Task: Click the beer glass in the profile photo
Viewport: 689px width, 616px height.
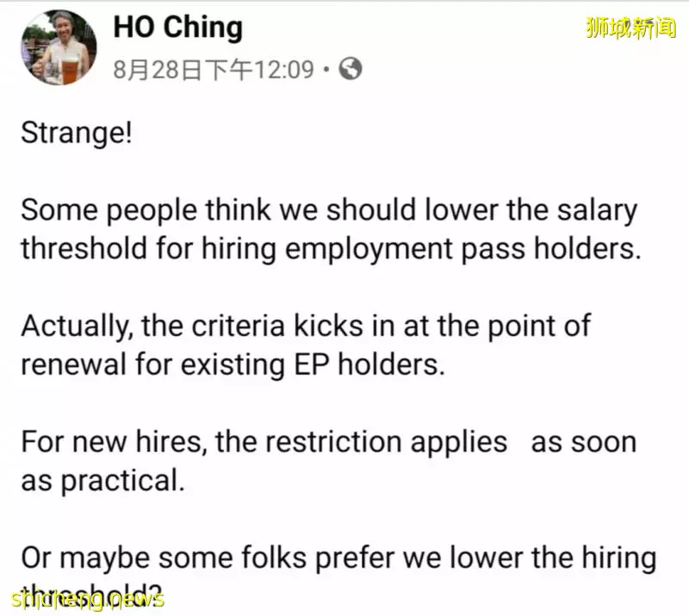Action: pyautogui.click(x=70, y=71)
